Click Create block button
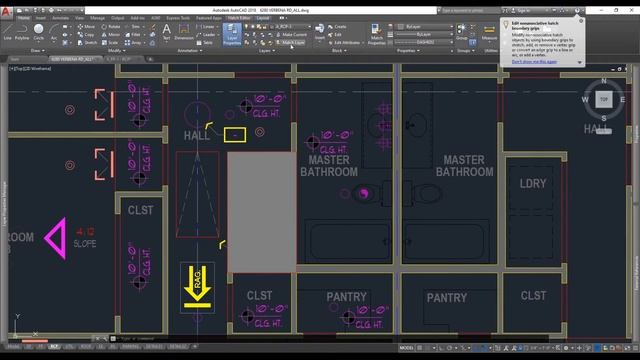Screen dimensions: 640x360 (337, 27)
